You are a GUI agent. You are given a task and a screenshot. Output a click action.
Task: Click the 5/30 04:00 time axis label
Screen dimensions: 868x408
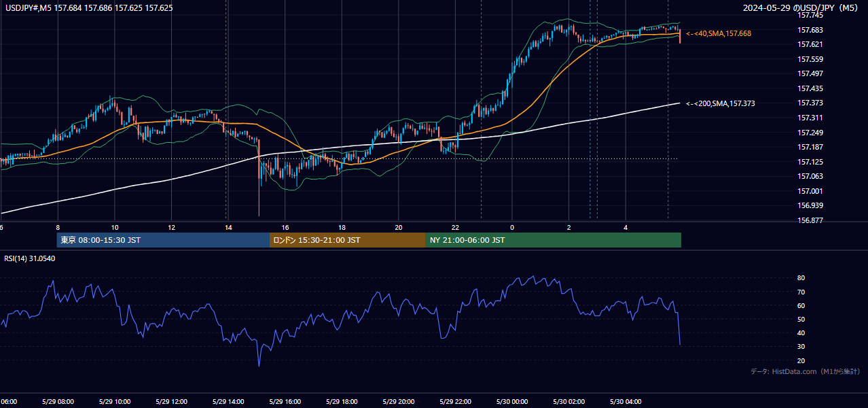626,402
